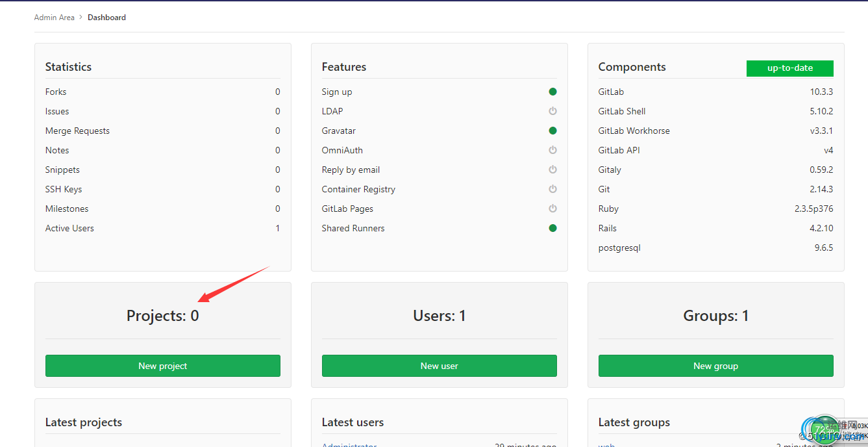Open the Groups: 1 heading
Screen dimensions: 868x447
(x=716, y=316)
